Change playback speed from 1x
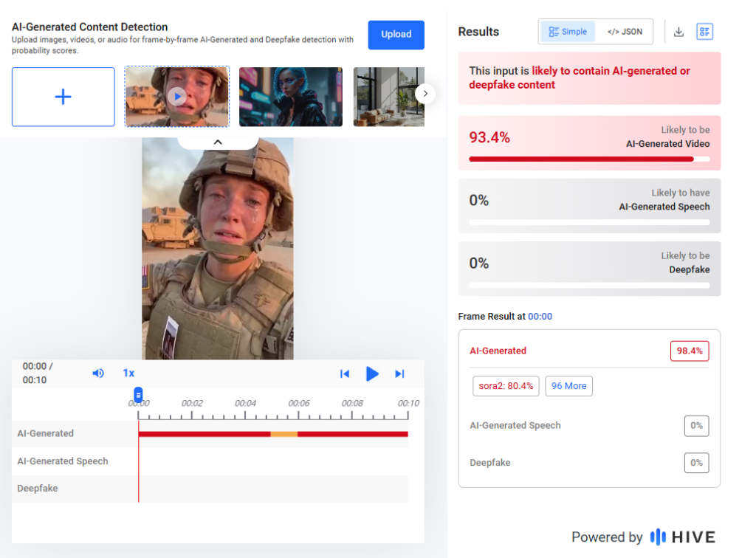The width and height of the screenshot is (756, 558). [x=128, y=373]
